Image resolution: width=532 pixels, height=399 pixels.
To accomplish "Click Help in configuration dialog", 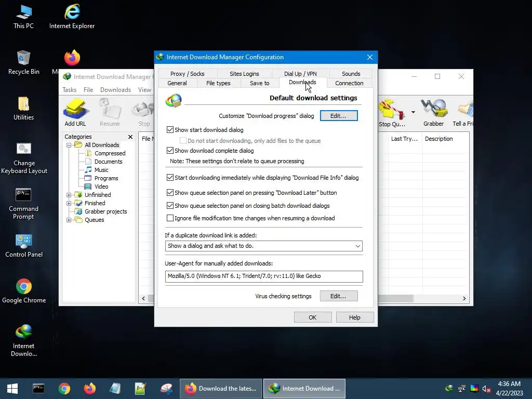I will coord(354,317).
